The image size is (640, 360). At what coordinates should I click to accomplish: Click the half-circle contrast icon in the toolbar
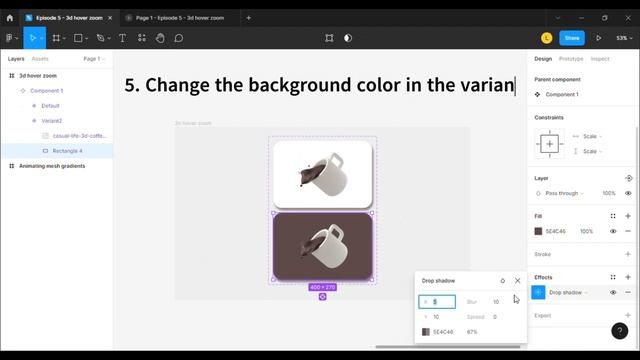click(348, 38)
